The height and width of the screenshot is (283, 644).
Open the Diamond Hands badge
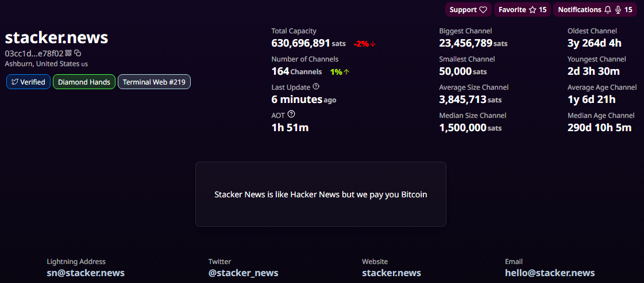point(84,82)
